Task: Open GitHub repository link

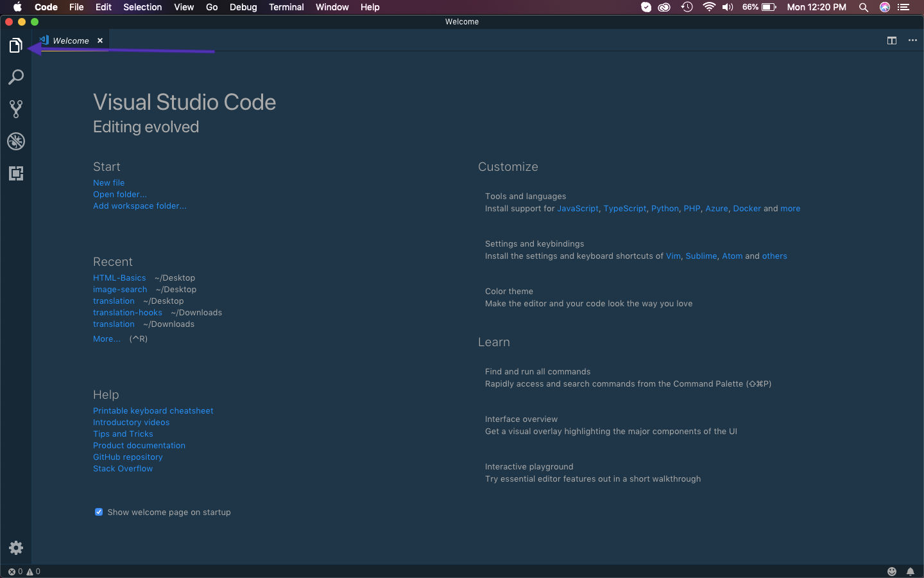Action: pos(128,457)
